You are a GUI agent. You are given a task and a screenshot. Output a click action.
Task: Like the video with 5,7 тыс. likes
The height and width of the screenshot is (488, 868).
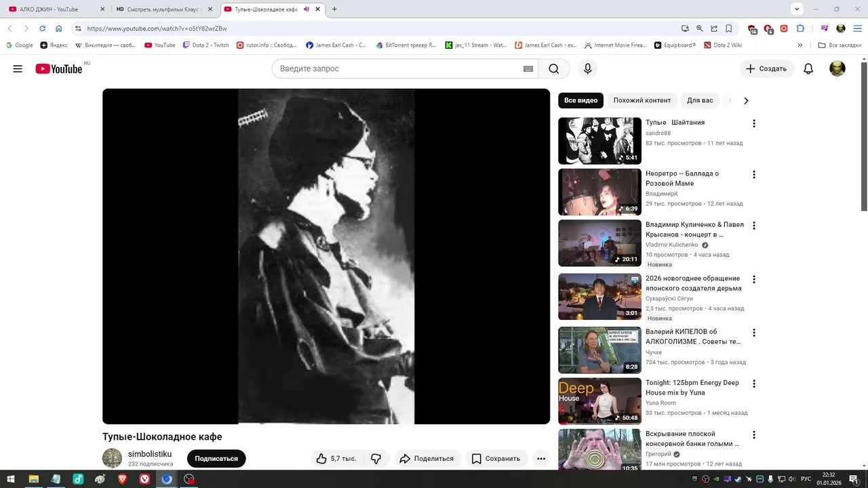point(336,459)
